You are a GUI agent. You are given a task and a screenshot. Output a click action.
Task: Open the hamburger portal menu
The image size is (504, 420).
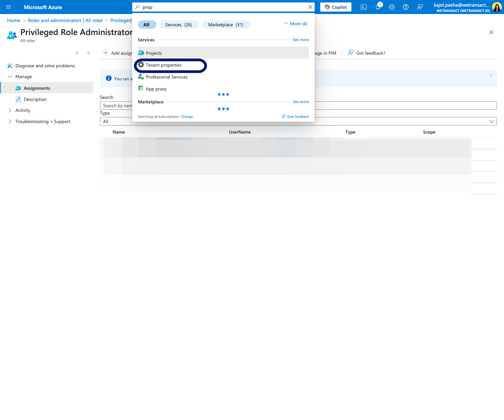point(8,7)
